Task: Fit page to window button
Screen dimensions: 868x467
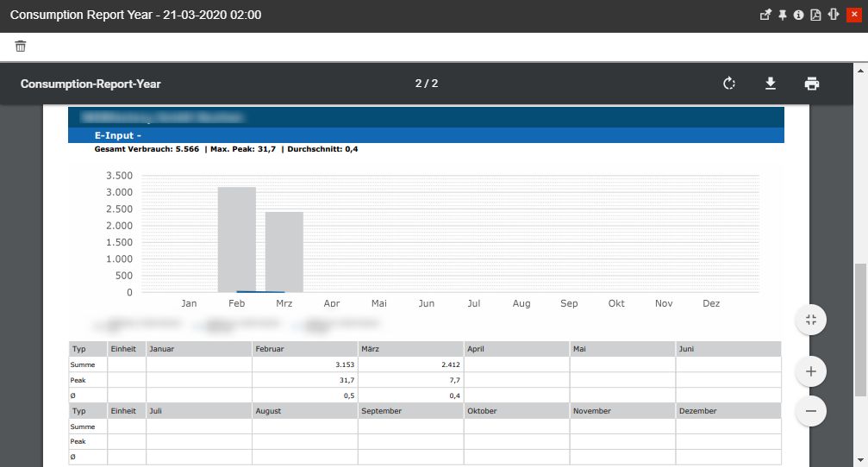Action: pos(810,321)
